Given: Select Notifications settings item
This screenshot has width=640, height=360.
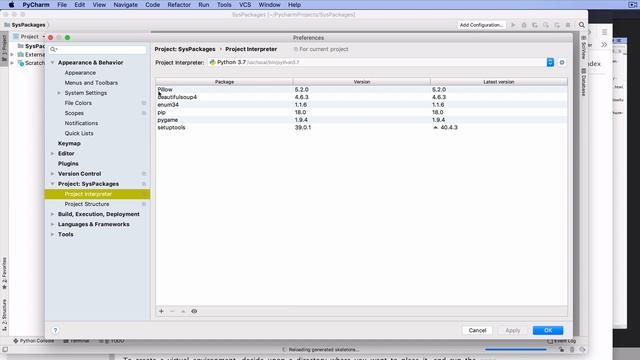Looking at the screenshot, I should [x=81, y=123].
